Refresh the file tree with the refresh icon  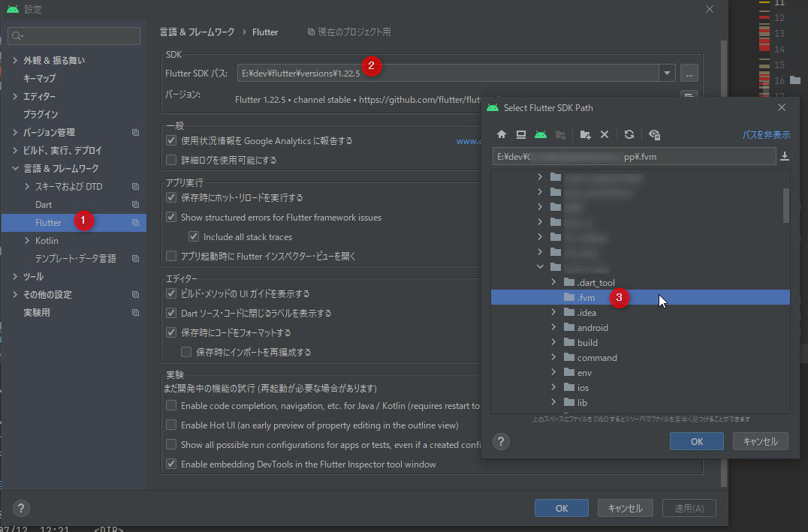click(630, 134)
